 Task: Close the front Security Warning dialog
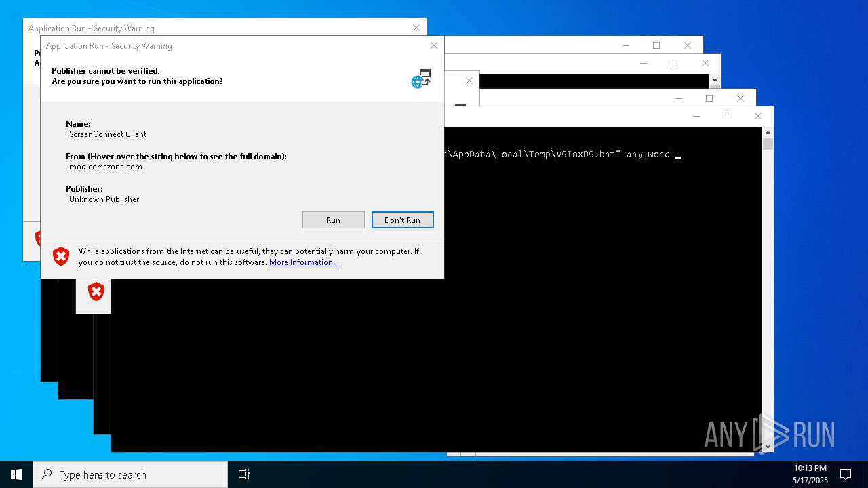point(434,45)
